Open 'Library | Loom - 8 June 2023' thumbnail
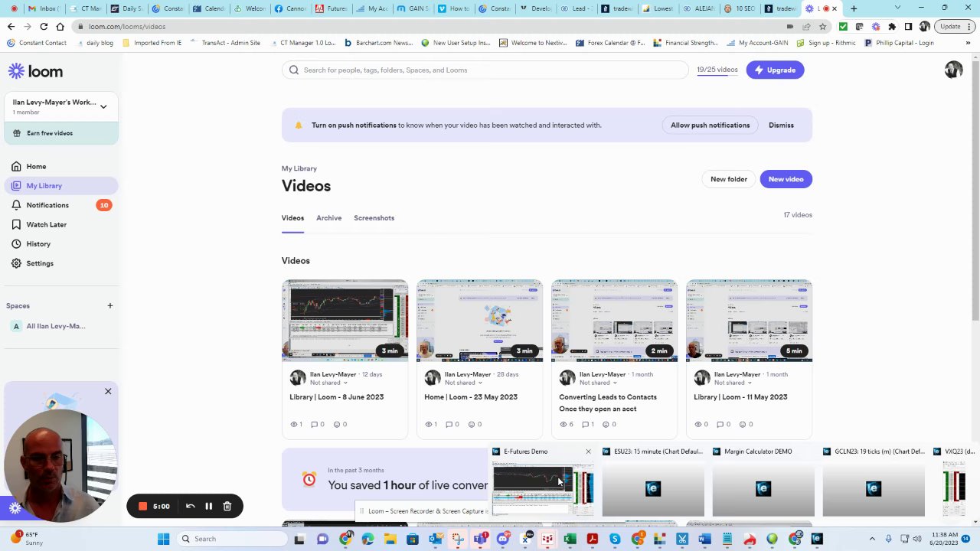The image size is (980, 551). coord(345,321)
